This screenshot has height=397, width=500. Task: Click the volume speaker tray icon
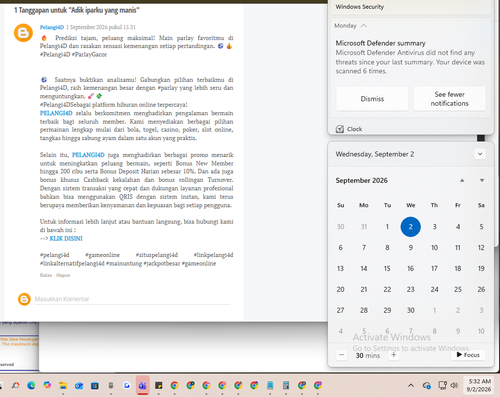454,386
